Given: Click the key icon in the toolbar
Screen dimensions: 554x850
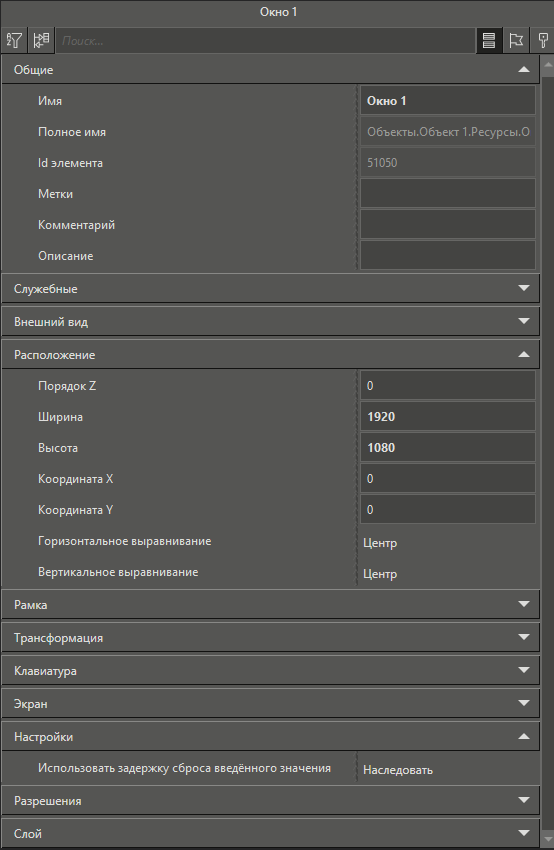Looking at the screenshot, I should pyautogui.click(x=542, y=41).
